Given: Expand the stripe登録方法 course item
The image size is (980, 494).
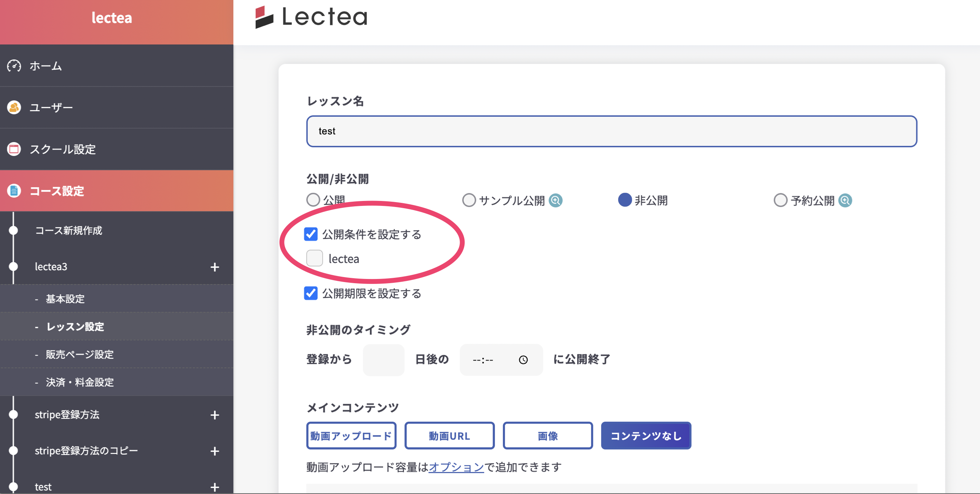Looking at the screenshot, I should click(x=215, y=415).
